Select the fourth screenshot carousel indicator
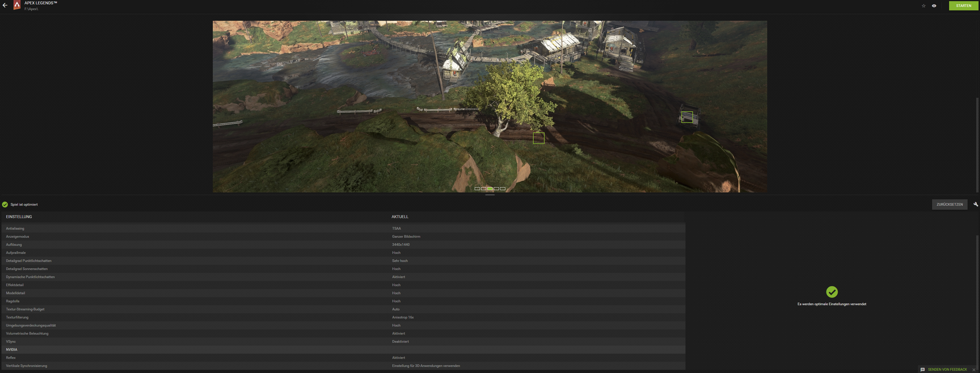The image size is (980, 373). [496, 189]
